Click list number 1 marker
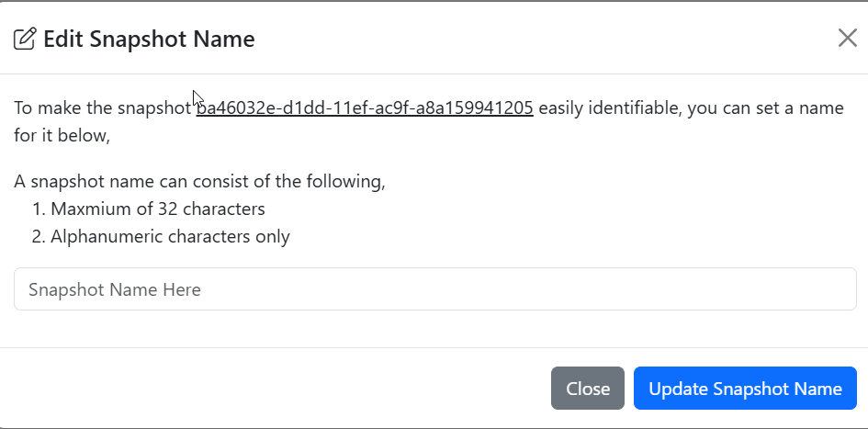Image resolution: width=868 pixels, height=429 pixels. click(38, 209)
